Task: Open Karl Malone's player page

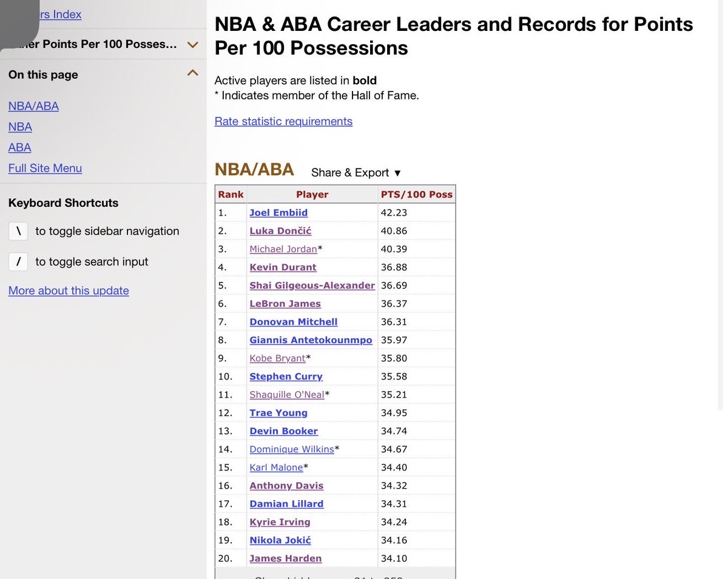Action: [x=276, y=467]
